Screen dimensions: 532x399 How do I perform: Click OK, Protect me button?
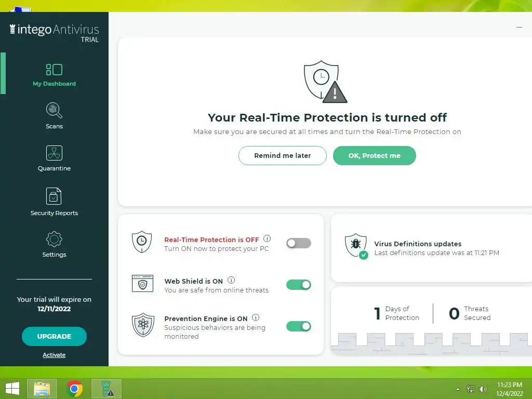374,155
